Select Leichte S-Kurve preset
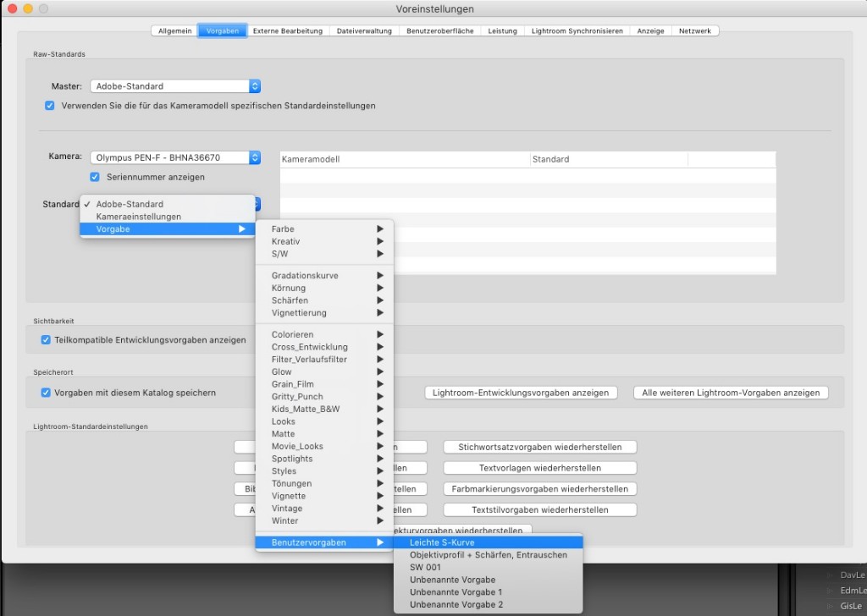 coord(488,542)
